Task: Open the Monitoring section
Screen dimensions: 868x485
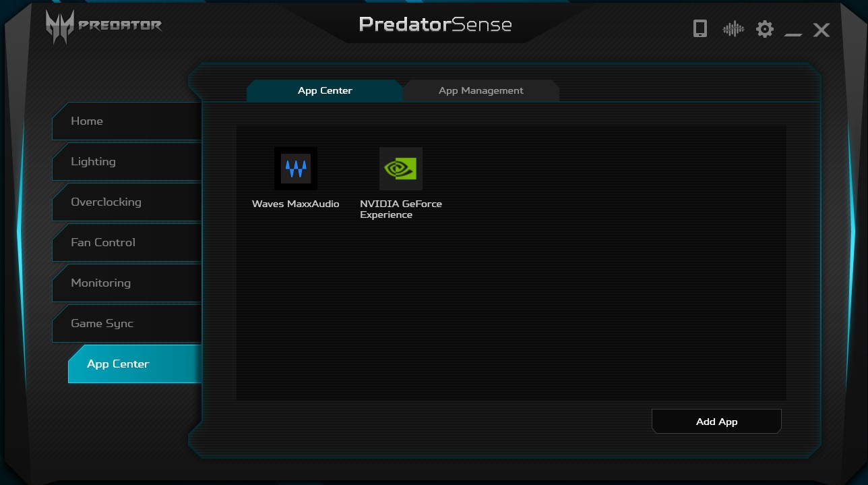Action: point(127,283)
